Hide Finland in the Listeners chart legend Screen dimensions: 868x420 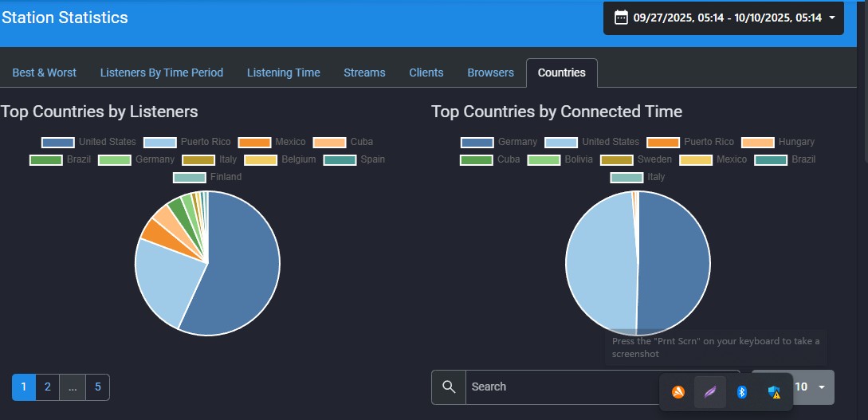tap(208, 177)
